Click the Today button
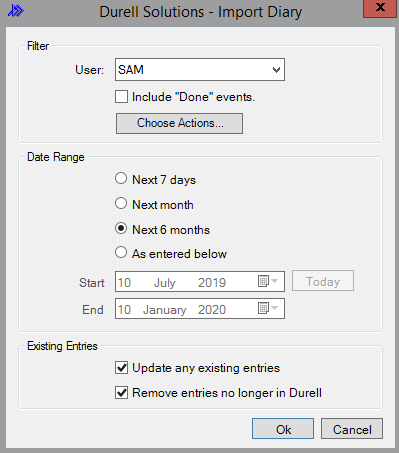The width and height of the screenshot is (399, 453). tap(323, 281)
